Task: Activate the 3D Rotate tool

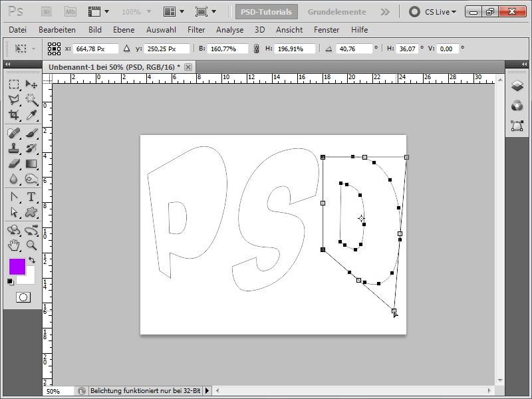Action: point(13,230)
